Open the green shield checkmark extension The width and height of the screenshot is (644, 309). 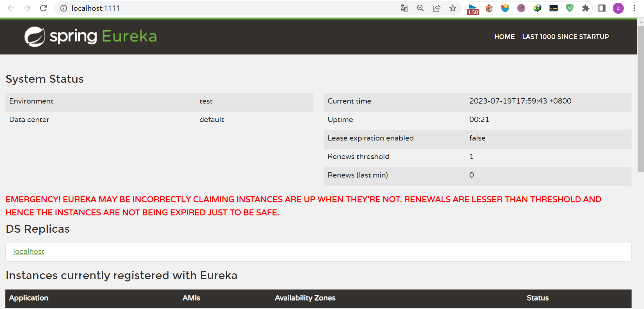click(x=570, y=8)
